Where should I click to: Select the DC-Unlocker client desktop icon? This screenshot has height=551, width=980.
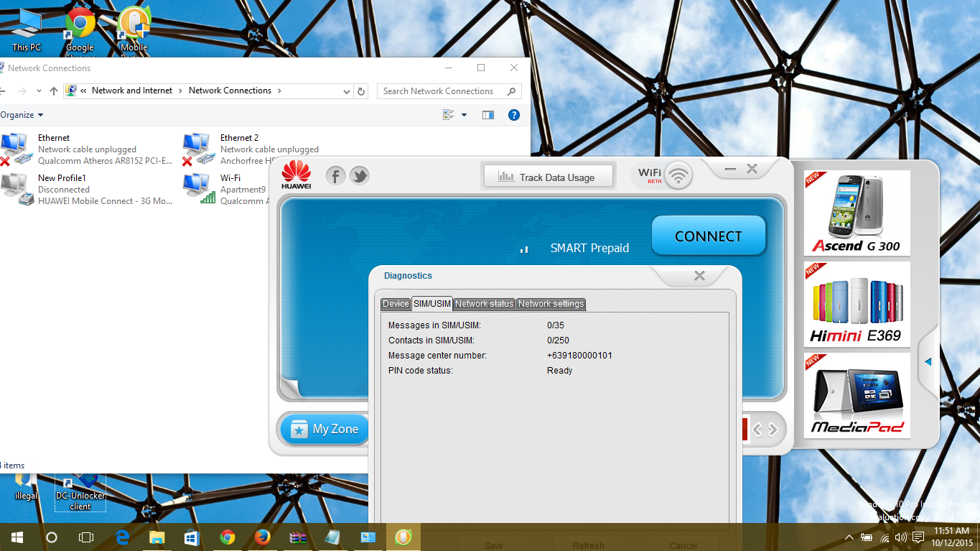[80, 492]
